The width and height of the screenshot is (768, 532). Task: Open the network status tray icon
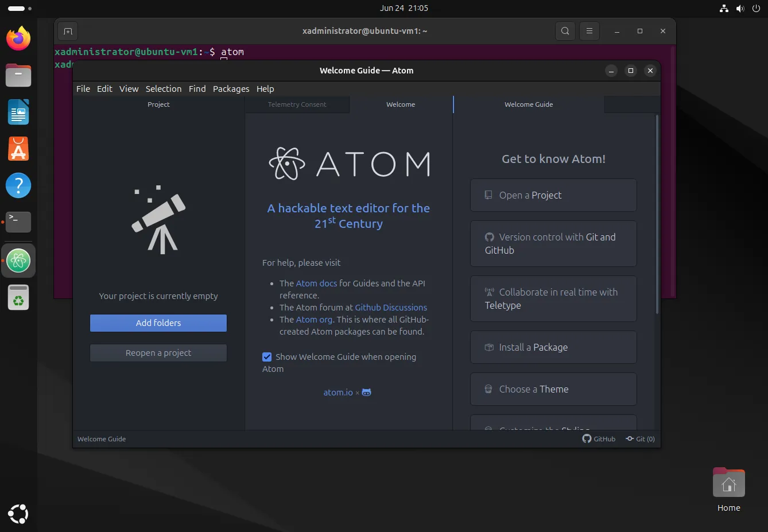(724, 8)
